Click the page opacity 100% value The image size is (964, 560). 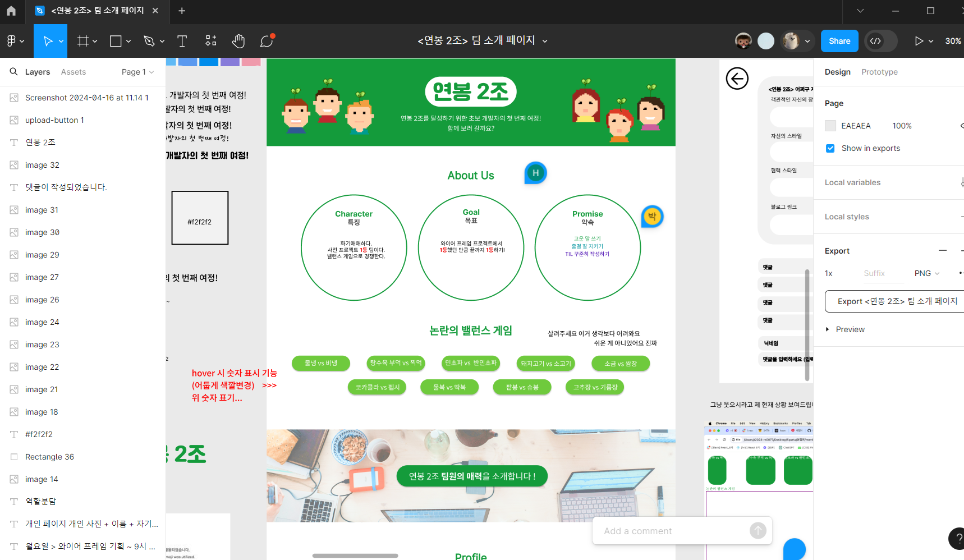click(902, 126)
